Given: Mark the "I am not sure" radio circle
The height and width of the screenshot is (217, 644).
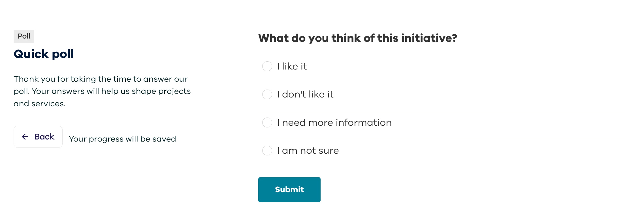Looking at the screenshot, I should pos(267,151).
